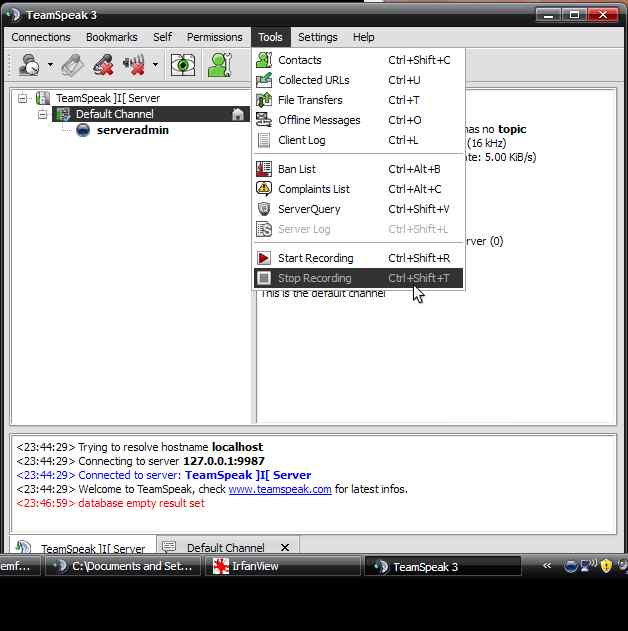Click the ServerQuery shield icon
The height and width of the screenshot is (631, 628).
point(264,209)
